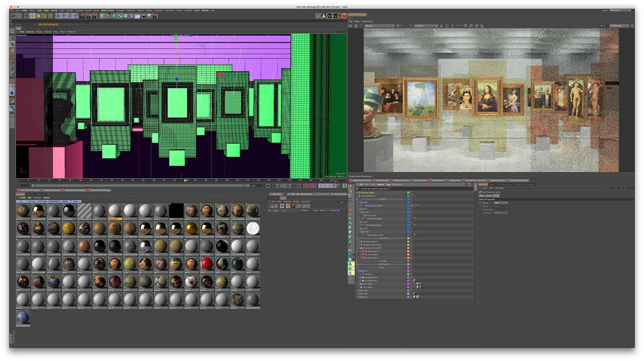
Task: Open the cube primitive object icon
Action: point(102,16)
